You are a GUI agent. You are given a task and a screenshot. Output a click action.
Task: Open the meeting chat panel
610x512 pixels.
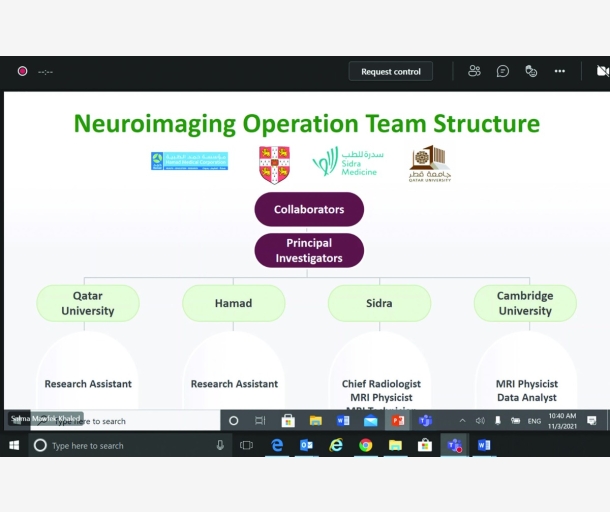[503, 71]
